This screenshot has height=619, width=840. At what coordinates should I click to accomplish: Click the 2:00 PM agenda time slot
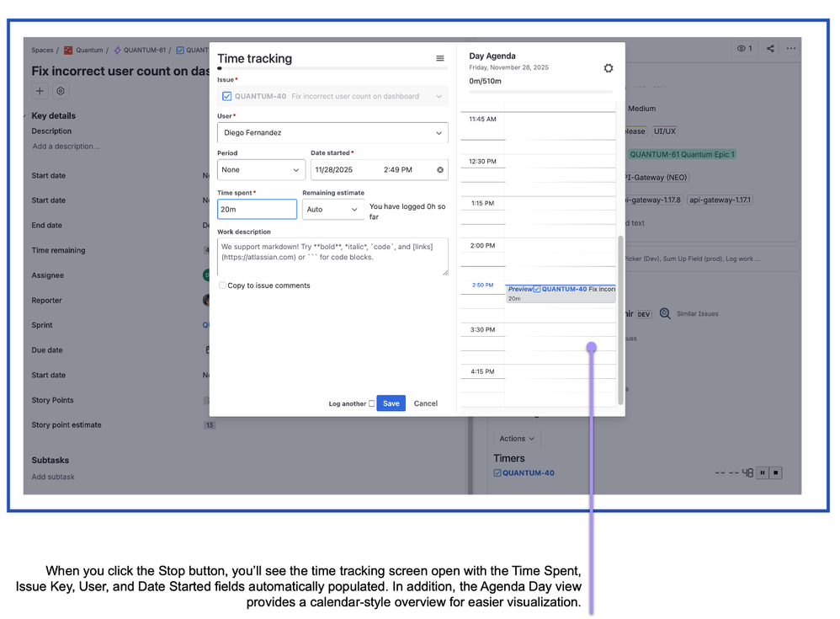click(x=561, y=245)
